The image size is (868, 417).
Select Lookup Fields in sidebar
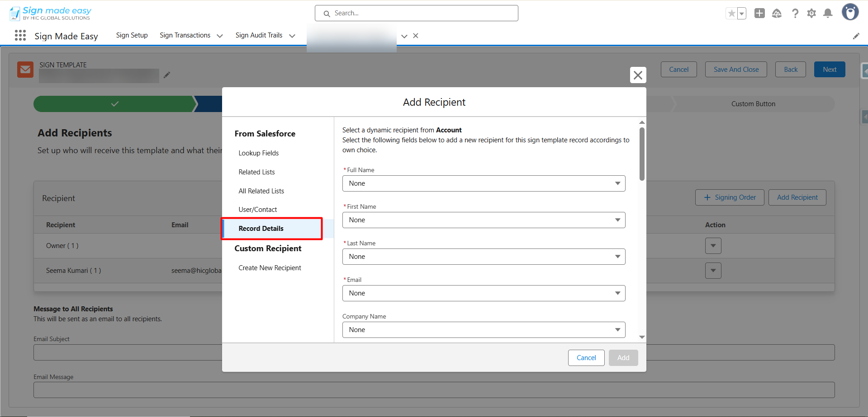point(258,153)
